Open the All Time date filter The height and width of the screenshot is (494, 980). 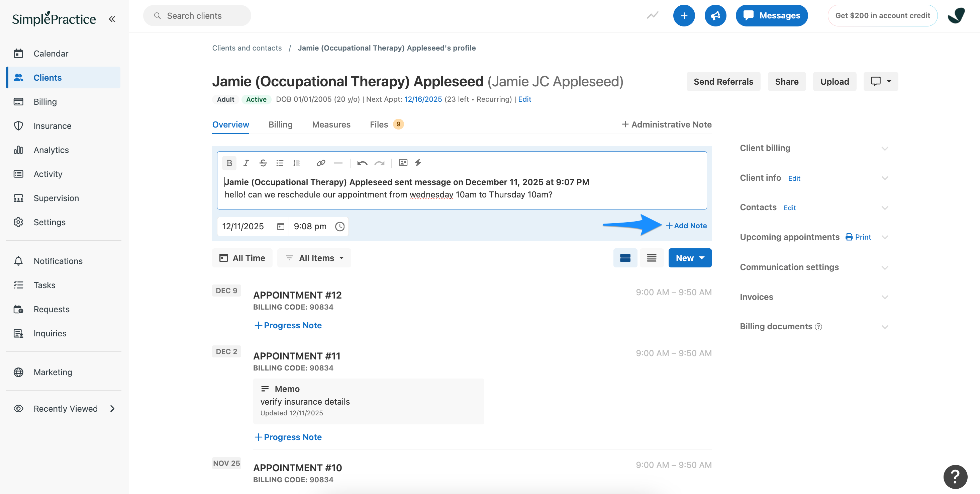coord(242,258)
